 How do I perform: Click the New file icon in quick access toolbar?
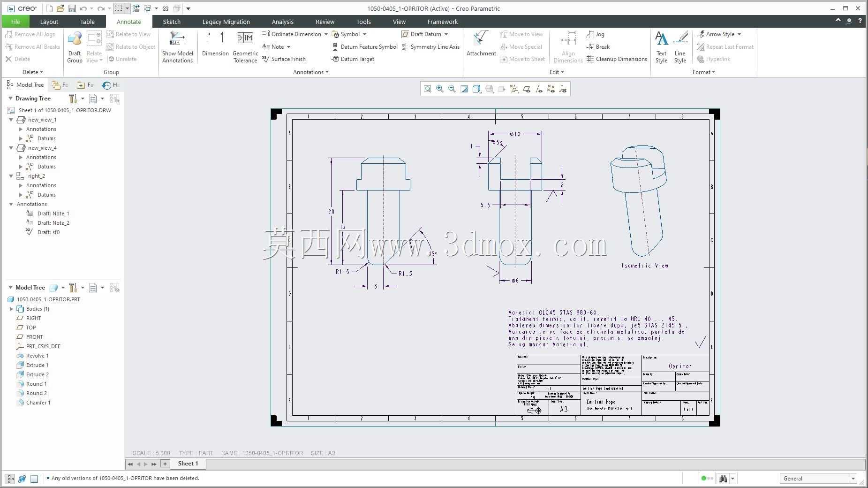point(50,8)
